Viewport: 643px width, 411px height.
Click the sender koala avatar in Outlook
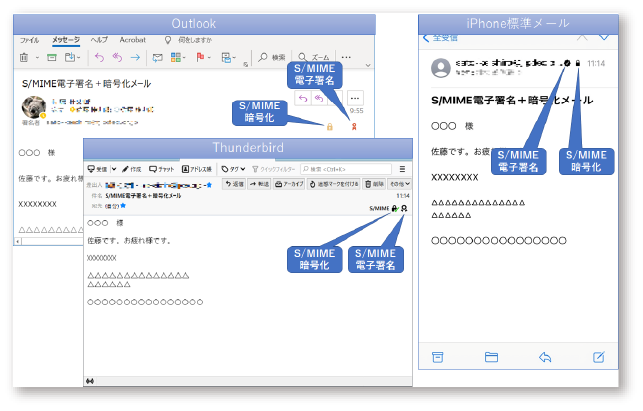point(34,107)
